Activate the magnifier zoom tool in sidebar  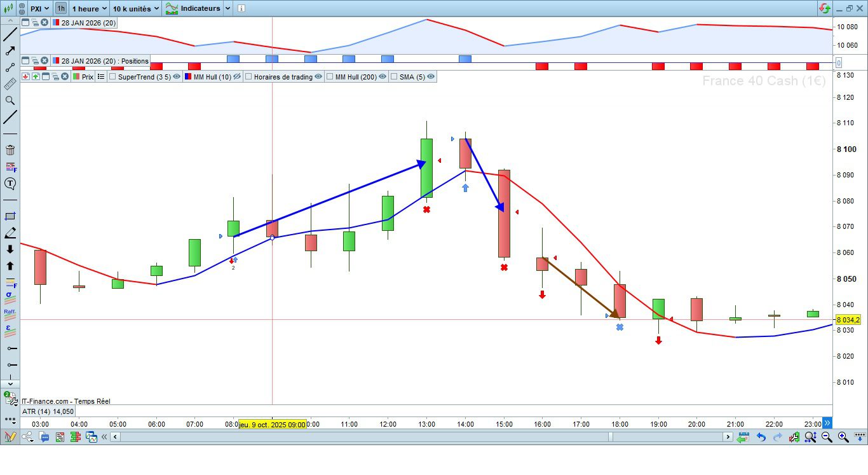click(x=10, y=100)
